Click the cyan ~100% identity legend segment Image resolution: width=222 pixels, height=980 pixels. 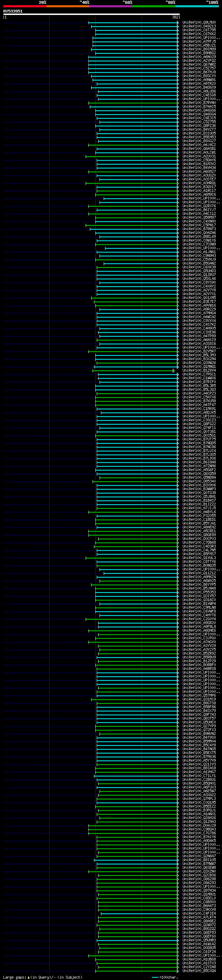tap(197, 6)
